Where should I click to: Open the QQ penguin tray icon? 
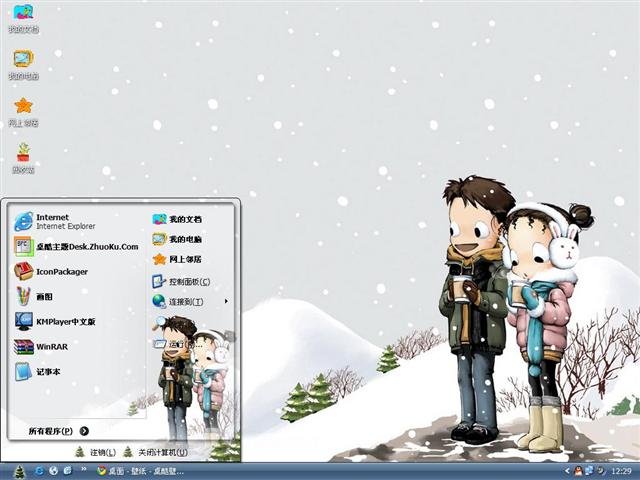(x=578, y=471)
